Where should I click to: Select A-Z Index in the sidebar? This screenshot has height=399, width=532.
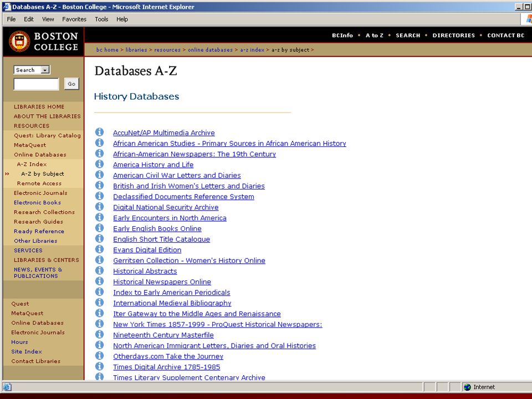(x=32, y=164)
